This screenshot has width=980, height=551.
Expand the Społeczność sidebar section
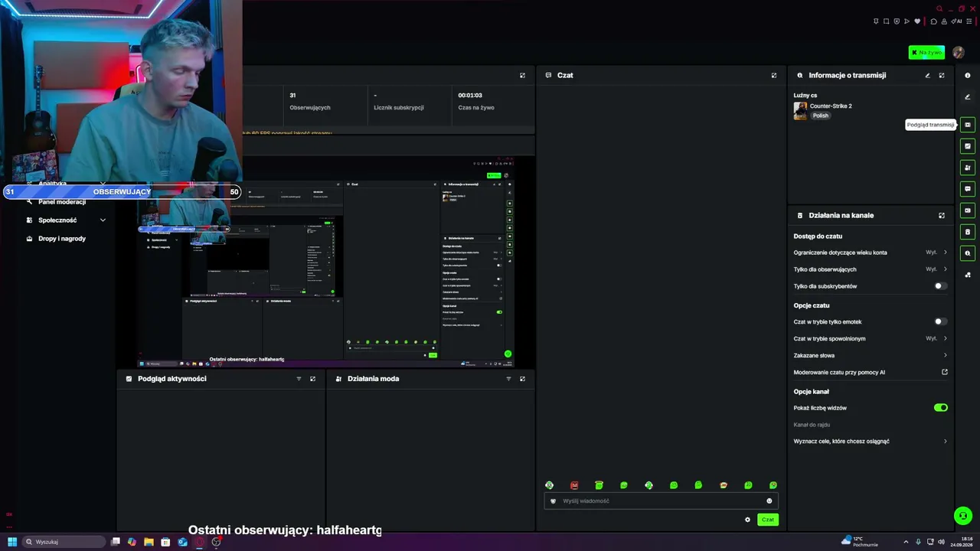point(65,220)
